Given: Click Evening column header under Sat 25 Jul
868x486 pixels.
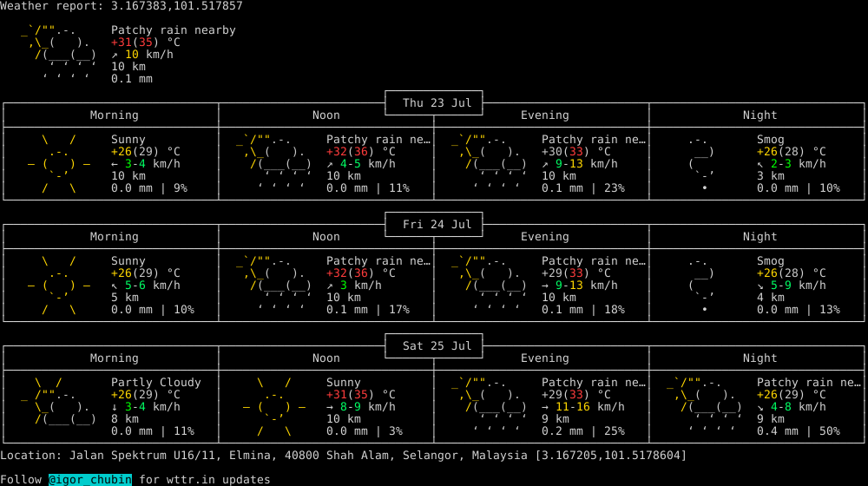Looking at the screenshot, I should pos(545,358).
